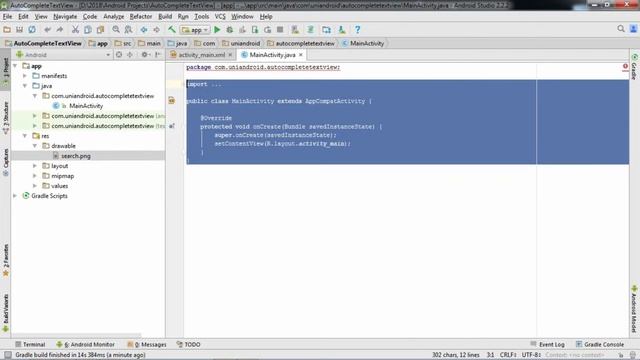640x360 pixels.
Task: Click the Copy toolbar icon
Action: 88,29
